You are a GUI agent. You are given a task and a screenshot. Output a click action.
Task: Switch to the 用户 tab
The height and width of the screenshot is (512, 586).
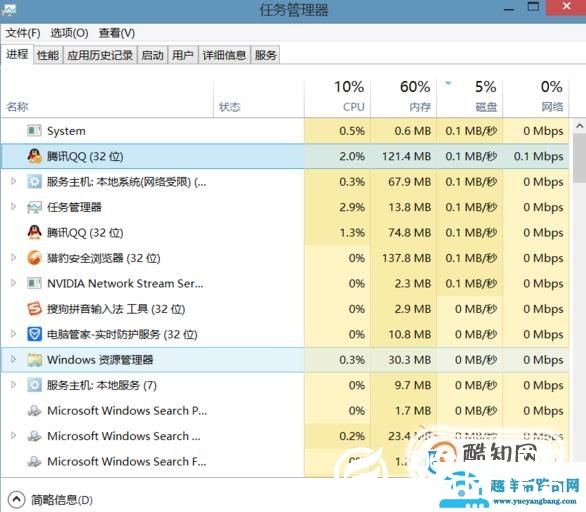point(183,55)
